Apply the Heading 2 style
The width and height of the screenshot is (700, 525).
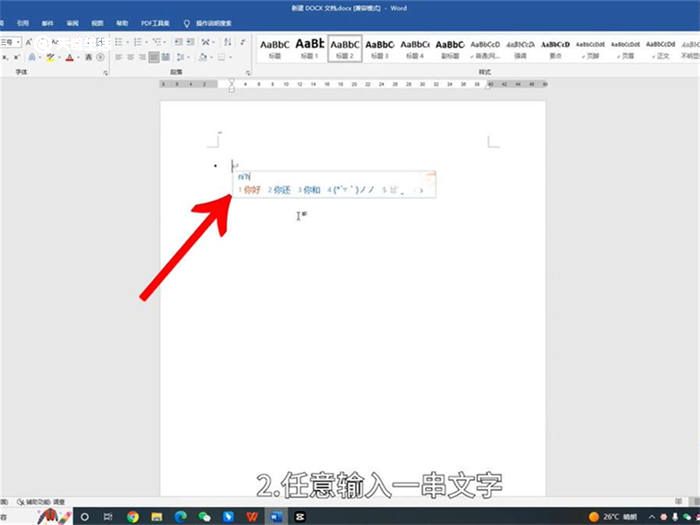pyautogui.click(x=345, y=48)
